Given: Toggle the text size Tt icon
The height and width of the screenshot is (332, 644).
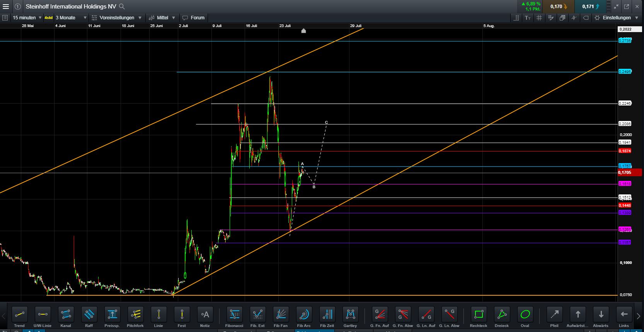Looking at the screenshot, I should (528, 18).
